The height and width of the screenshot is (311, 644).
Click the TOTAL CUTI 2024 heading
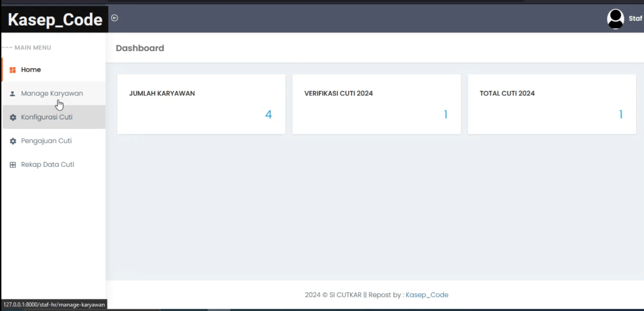click(x=507, y=93)
